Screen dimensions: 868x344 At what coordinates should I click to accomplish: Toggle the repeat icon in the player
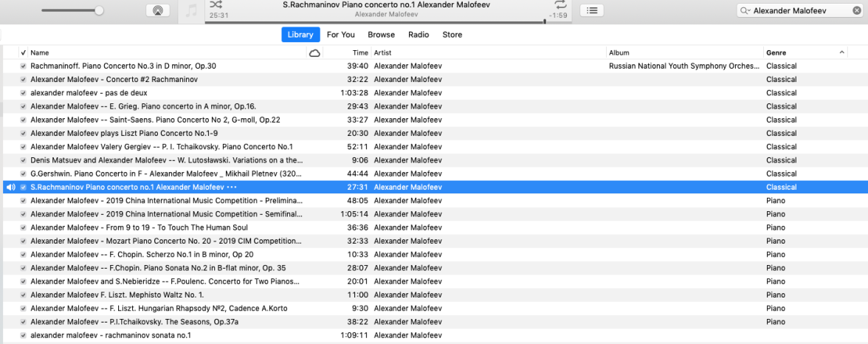click(560, 4)
